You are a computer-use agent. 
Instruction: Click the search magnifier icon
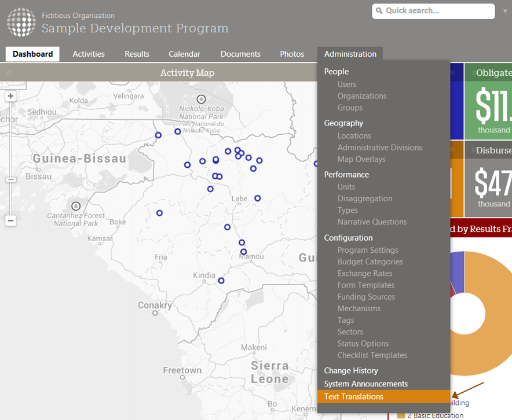pyautogui.click(x=379, y=11)
